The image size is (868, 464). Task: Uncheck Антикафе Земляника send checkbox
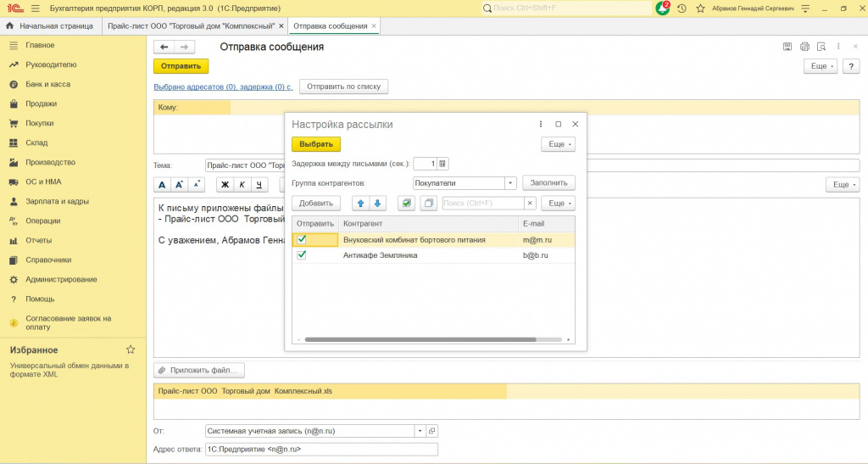[x=302, y=255]
